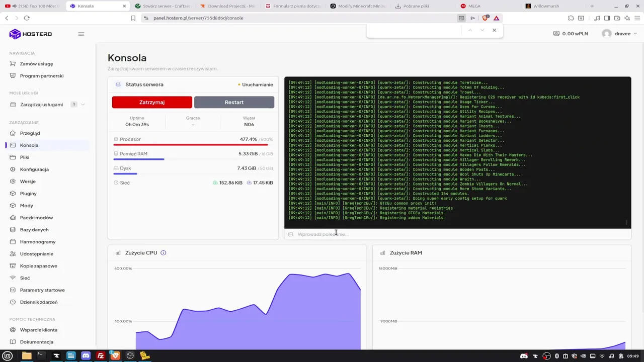Click Brave Shields lion icon
The width and height of the screenshot is (644, 362).
tap(486, 18)
